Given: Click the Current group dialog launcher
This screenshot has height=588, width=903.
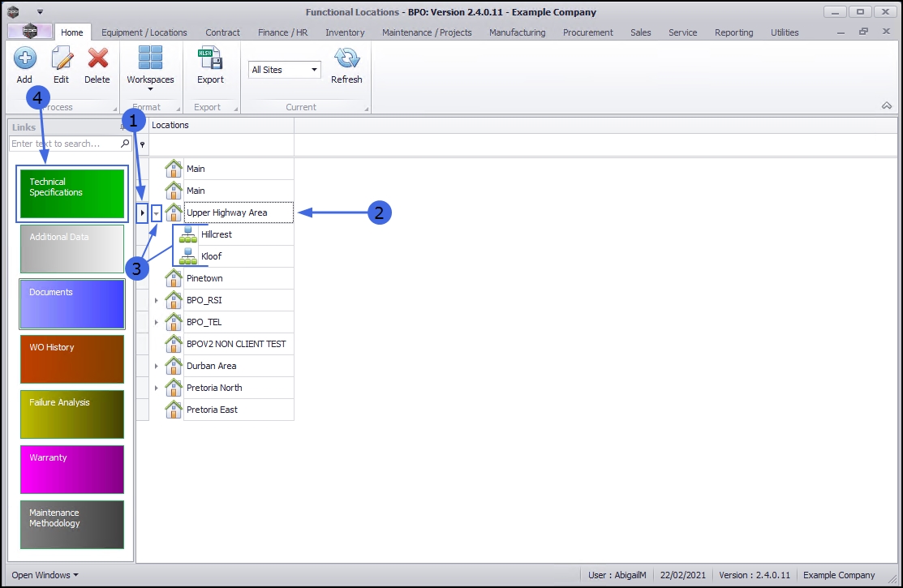Looking at the screenshot, I should click(366, 109).
